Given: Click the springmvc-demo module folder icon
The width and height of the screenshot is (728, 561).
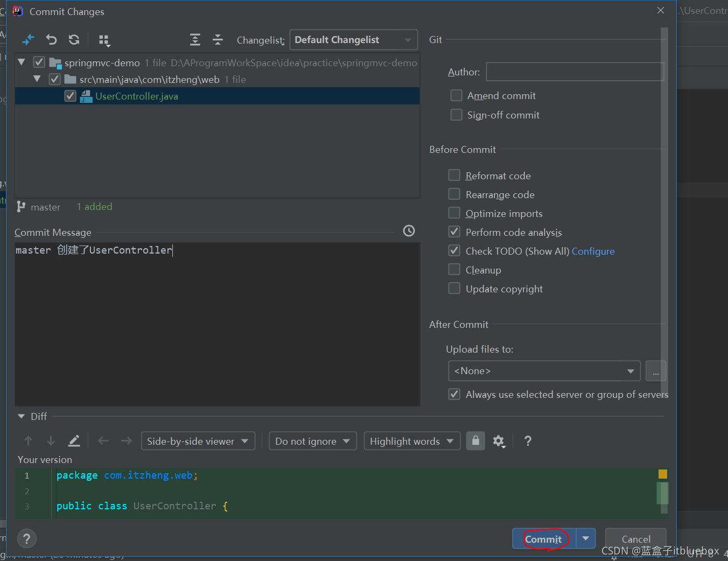Looking at the screenshot, I should tap(55, 63).
